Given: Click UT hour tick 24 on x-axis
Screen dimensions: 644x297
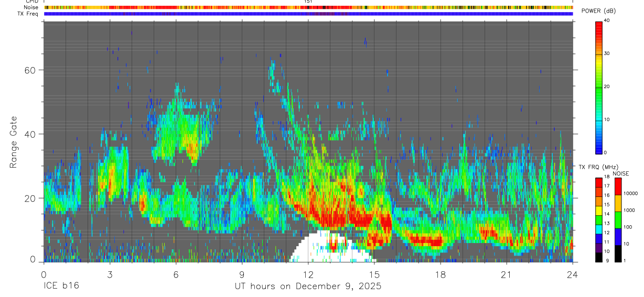Looking at the screenshot, I should coord(573,274).
